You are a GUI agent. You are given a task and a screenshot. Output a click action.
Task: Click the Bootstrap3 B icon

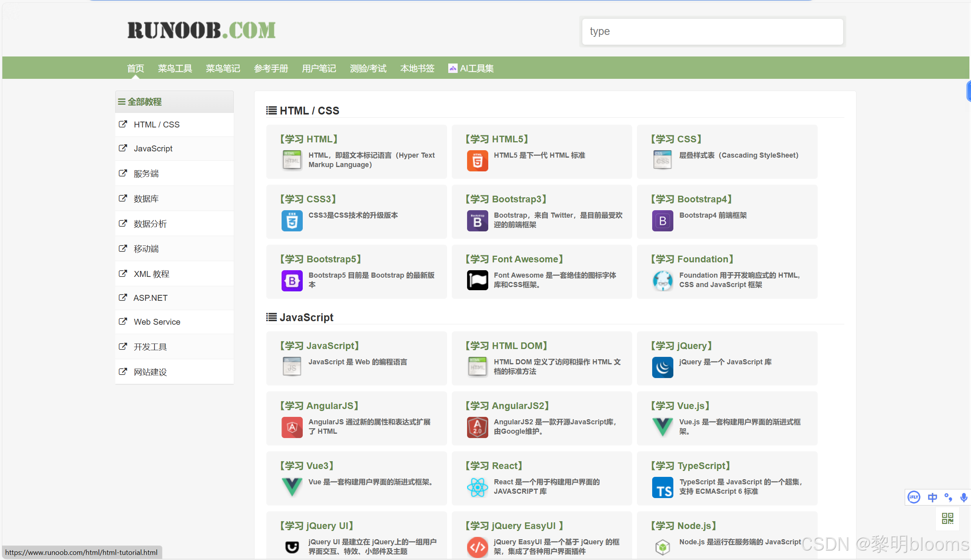[x=477, y=220]
